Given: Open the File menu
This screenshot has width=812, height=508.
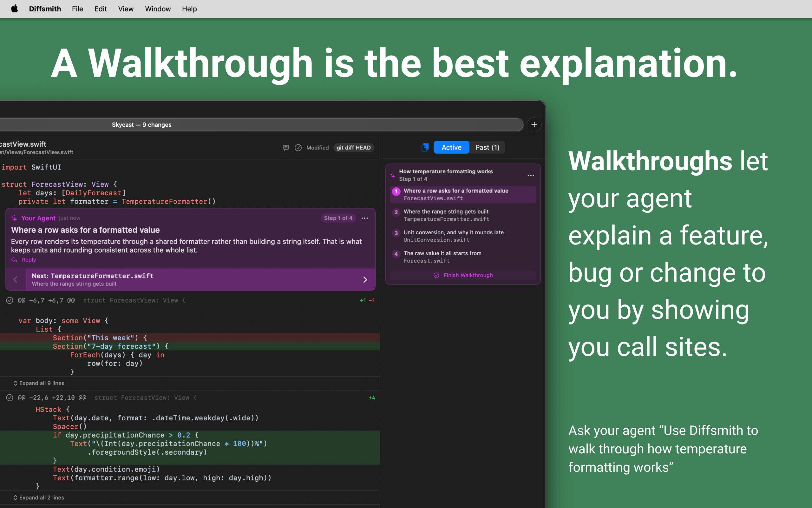Looking at the screenshot, I should tap(77, 9).
